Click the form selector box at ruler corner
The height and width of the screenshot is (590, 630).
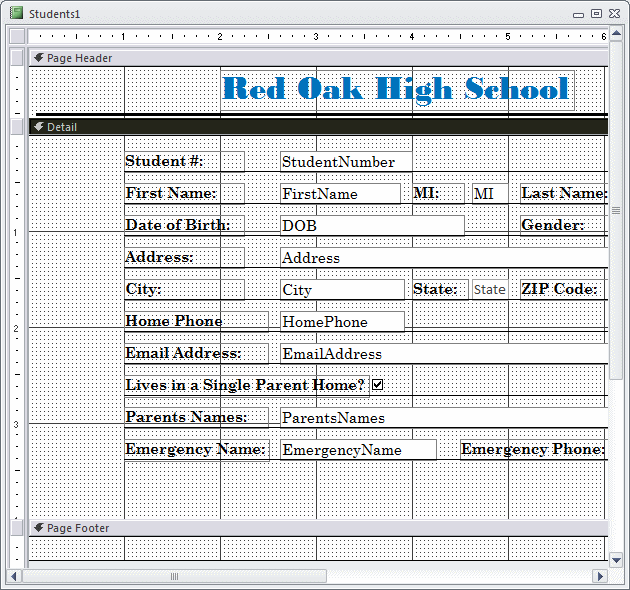coord(17,36)
